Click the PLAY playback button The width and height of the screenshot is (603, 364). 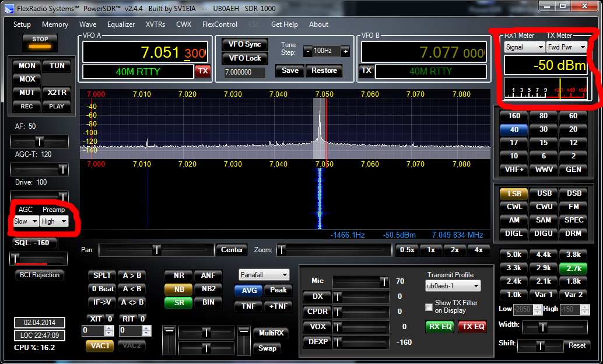pyautogui.click(x=57, y=106)
